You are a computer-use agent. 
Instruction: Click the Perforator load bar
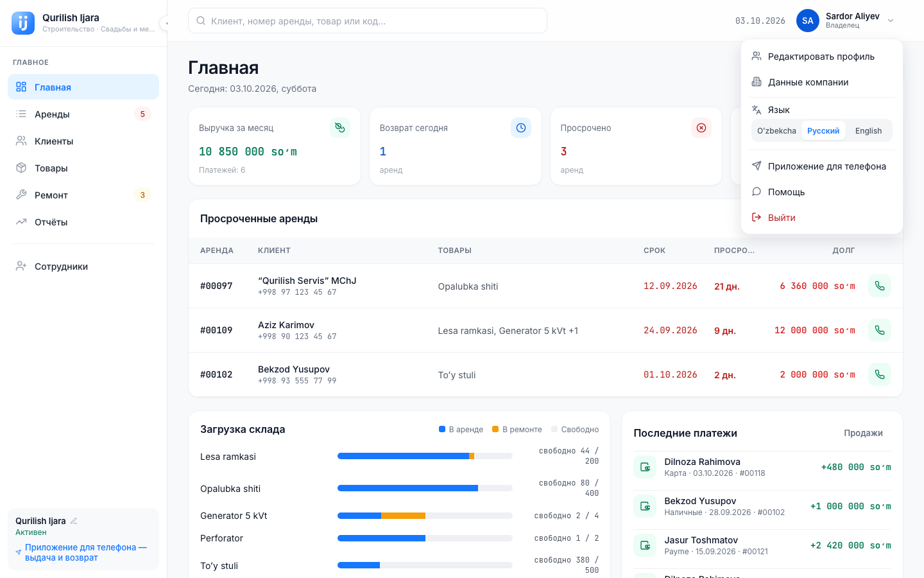click(425, 538)
